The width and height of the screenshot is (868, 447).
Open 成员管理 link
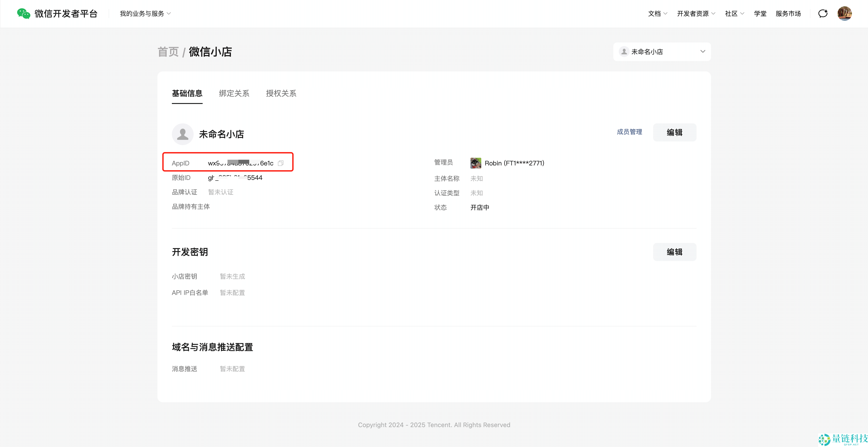click(629, 132)
